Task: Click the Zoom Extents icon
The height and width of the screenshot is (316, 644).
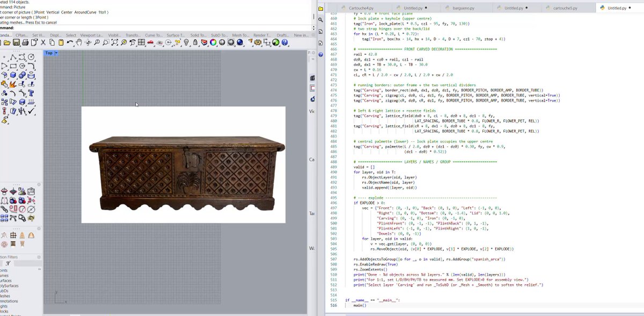Action: pos(114,42)
